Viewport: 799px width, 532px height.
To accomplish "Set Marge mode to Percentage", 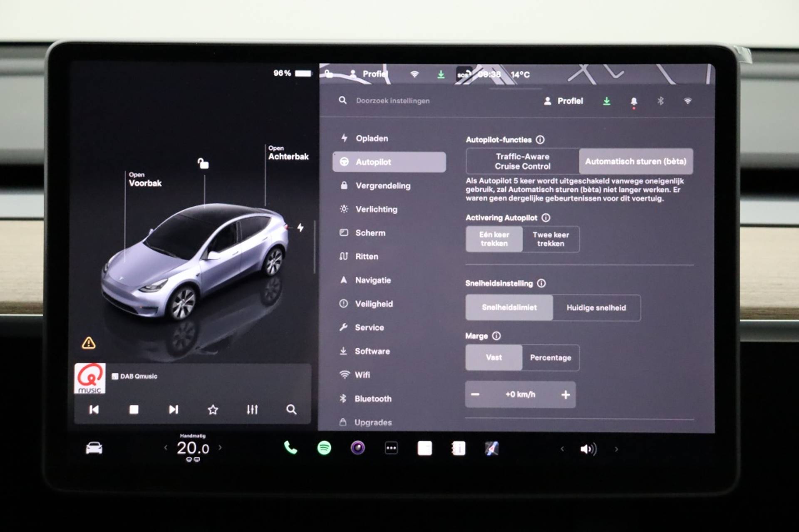I will pyautogui.click(x=550, y=358).
